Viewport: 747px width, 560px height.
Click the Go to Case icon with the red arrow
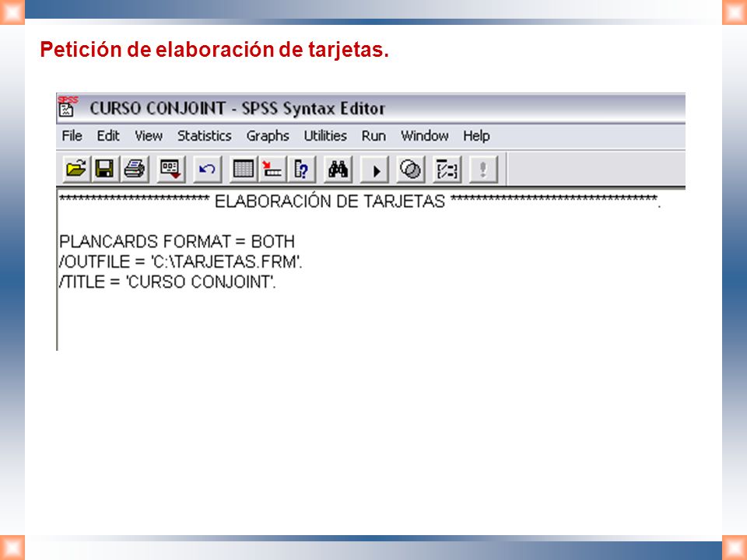click(272, 169)
